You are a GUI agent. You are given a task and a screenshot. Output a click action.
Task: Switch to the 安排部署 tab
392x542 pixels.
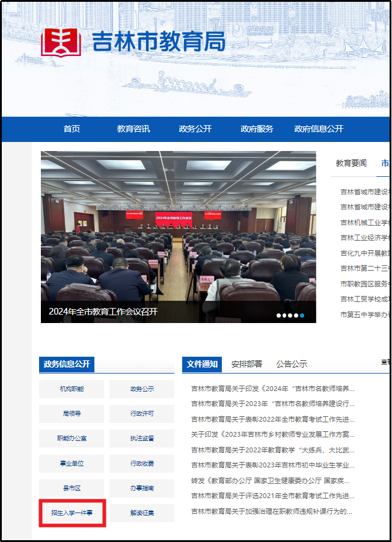point(247,364)
